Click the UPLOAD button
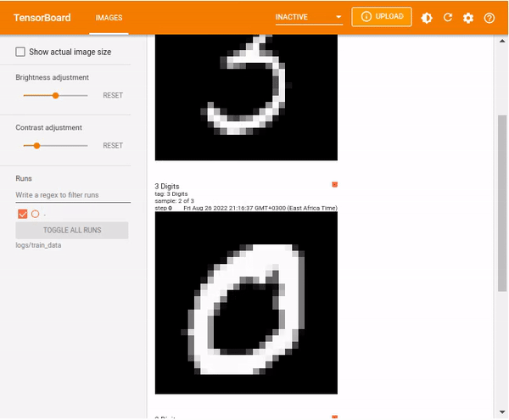This screenshot has height=420, width=509. (382, 17)
